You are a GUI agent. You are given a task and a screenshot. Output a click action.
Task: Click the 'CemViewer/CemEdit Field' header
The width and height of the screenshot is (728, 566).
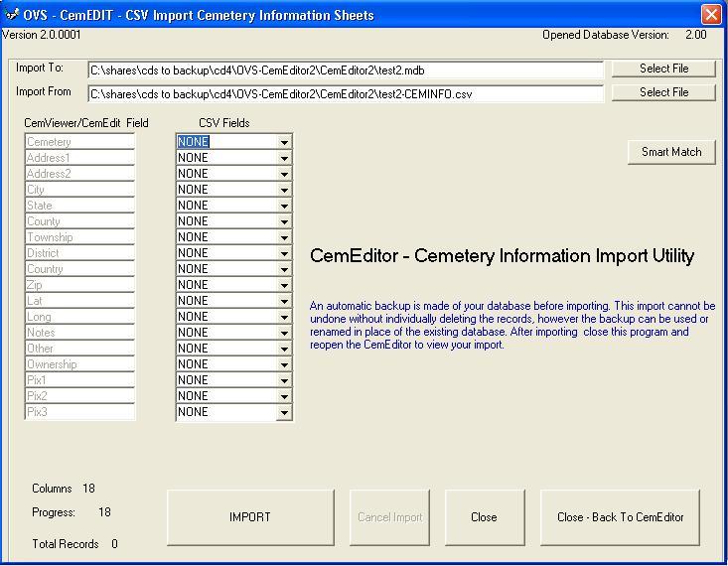click(x=86, y=123)
